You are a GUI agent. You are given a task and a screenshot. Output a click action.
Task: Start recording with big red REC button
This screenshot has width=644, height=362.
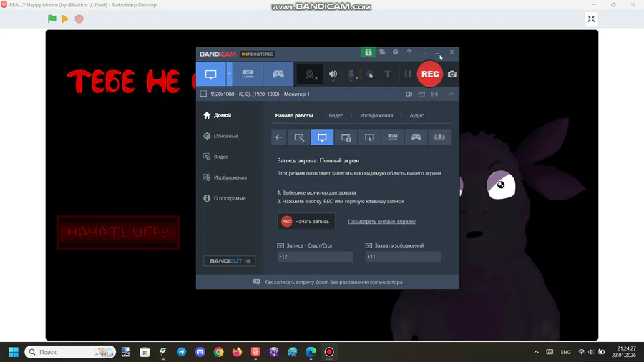point(430,74)
